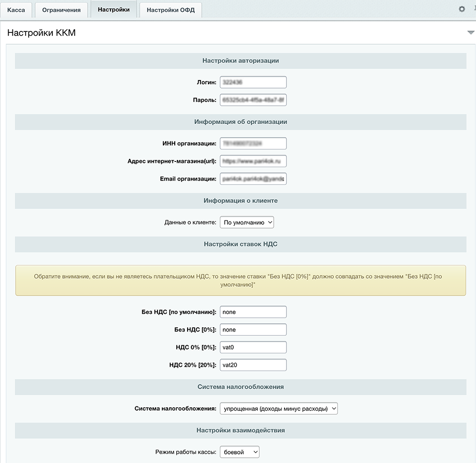Open the gear settings icon
Viewport: 476px width, 463px height.
point(462,9)
